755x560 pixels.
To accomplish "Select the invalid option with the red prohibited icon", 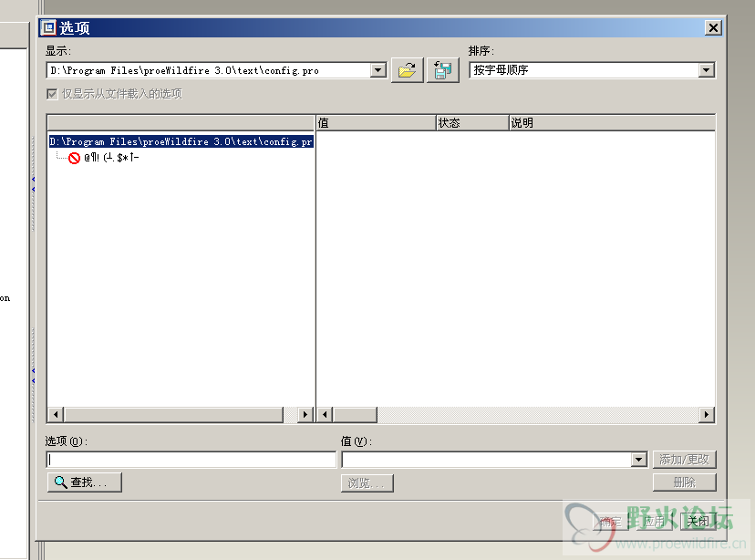I will pyautogui.click(x=104, y=158).
